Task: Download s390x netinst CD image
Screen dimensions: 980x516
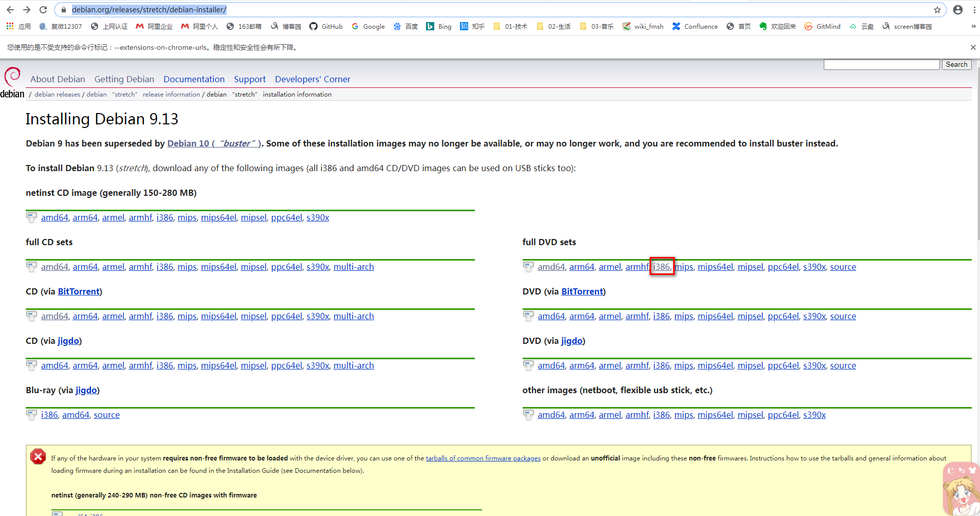Action: coord(318,217)
